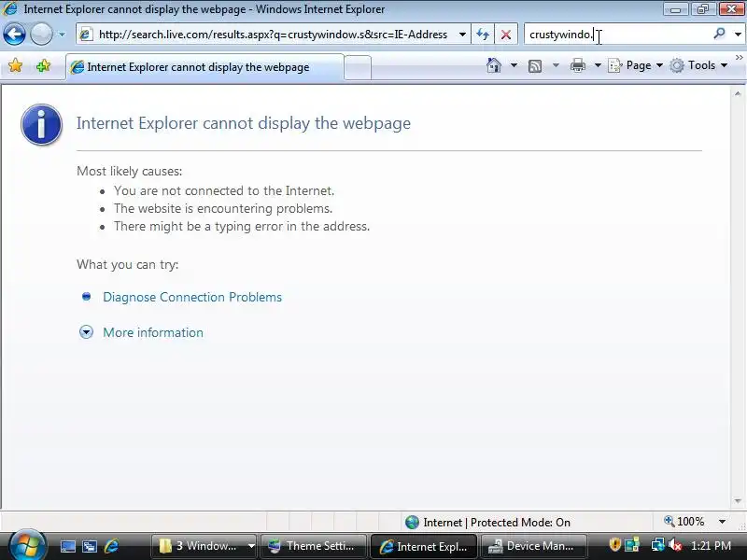Click the muted volume tray icon
Image resolution: width=747 pixels, height=560 pixels.
pos(674,545)
